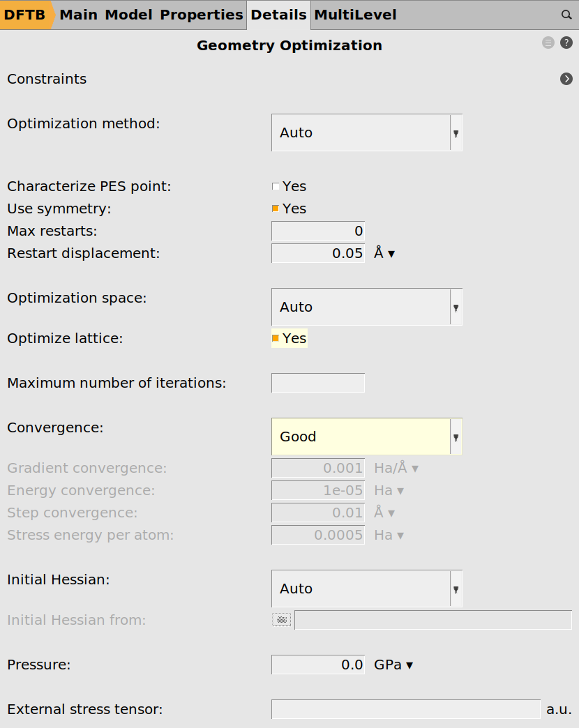Click the panel options menu icon
This screenshot has width=579, height=728.
(x=548, y=43)
